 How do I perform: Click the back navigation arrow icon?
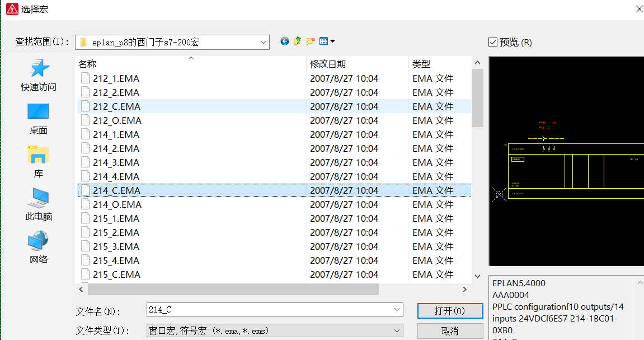tap(285, 41)
